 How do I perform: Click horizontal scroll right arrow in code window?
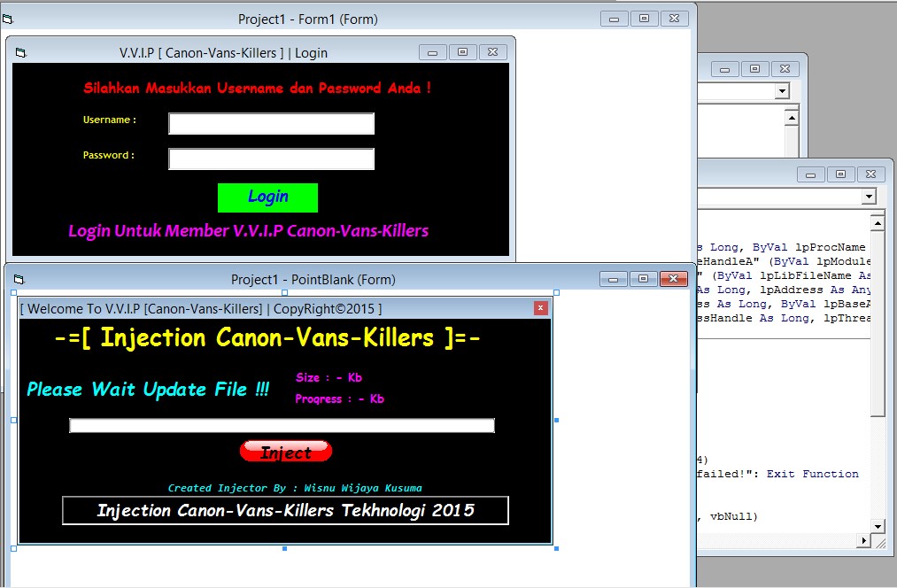point(864,540)
